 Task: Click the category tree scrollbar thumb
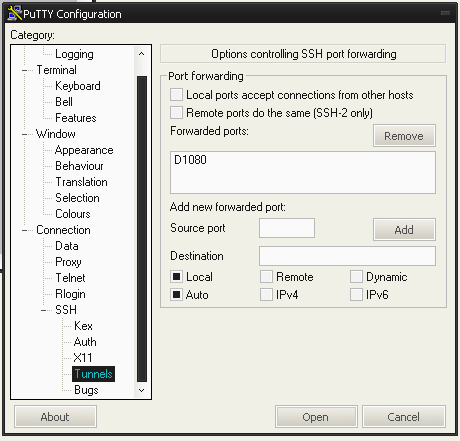click(x=142, y=229)
